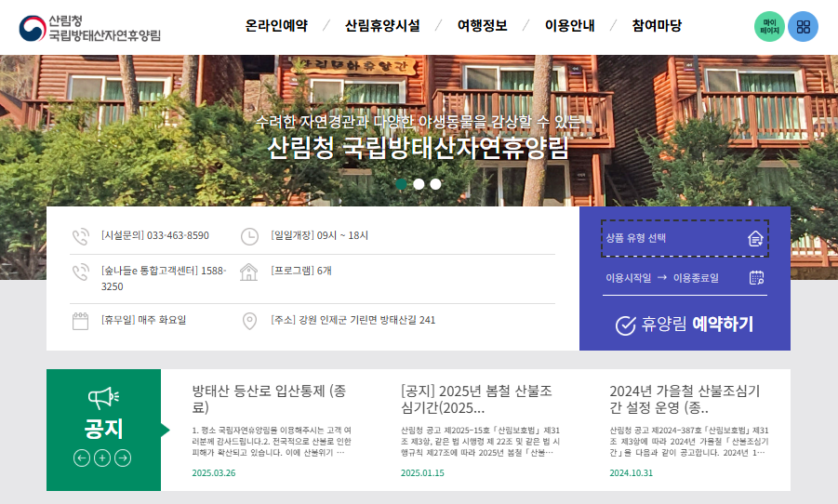Image resolution: width=838 pixels, height=504 pixels.
Task: Select the 이용종료일 end date field
Action: pyautogui.click(x=696, y=278)
